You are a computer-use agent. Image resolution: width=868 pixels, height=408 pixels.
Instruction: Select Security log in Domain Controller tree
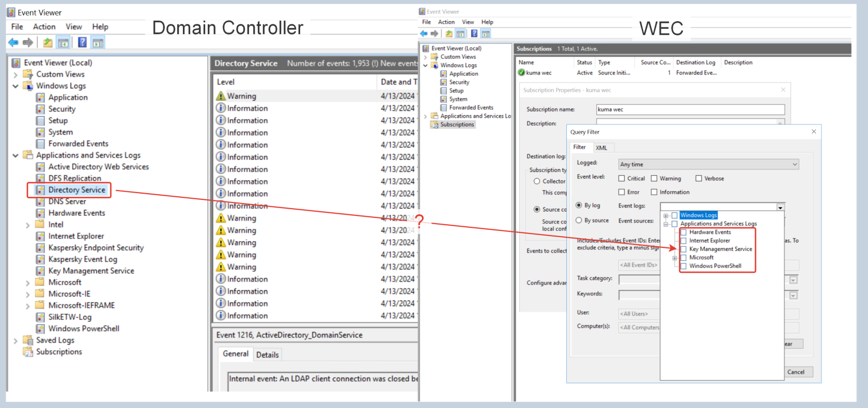[x=61, y=109]
